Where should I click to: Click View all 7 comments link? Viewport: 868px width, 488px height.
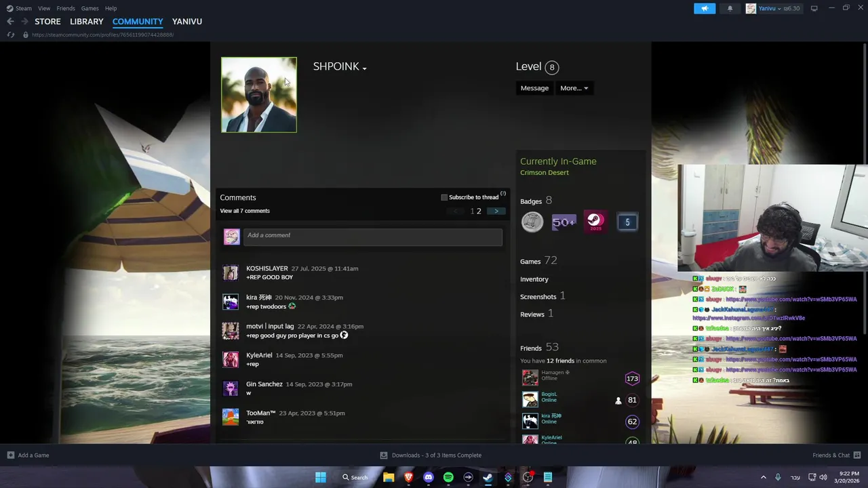pyautogui.click(x=245, y=211)
